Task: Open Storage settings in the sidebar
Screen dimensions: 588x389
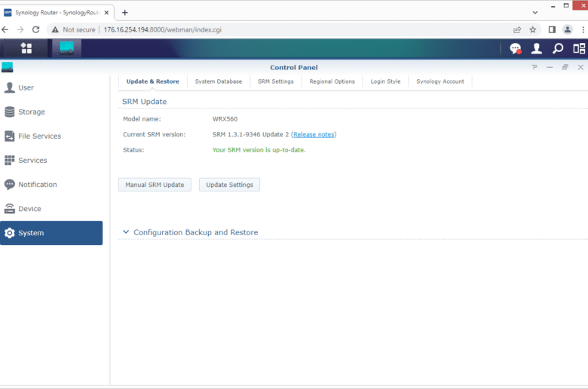Action: (x=51, y=112)
